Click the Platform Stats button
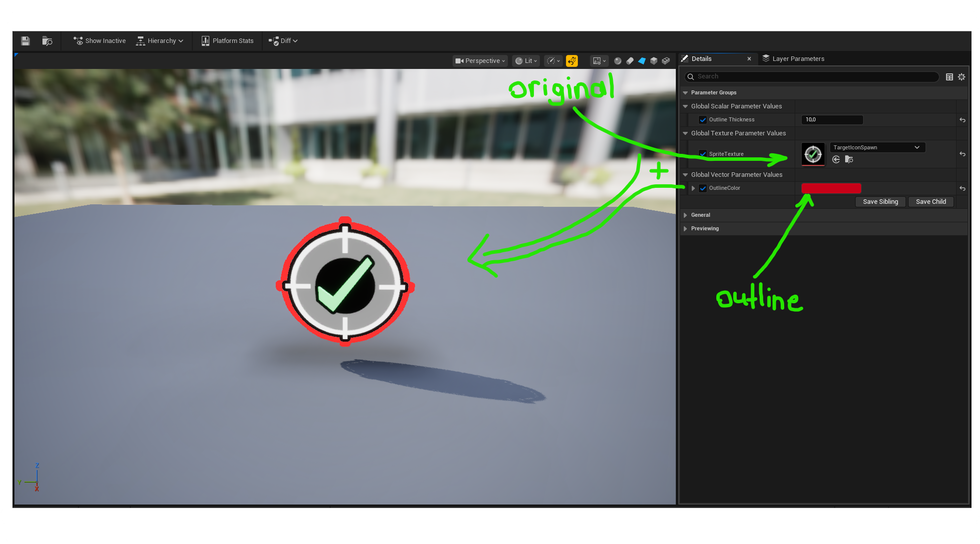 click(227, 41)
